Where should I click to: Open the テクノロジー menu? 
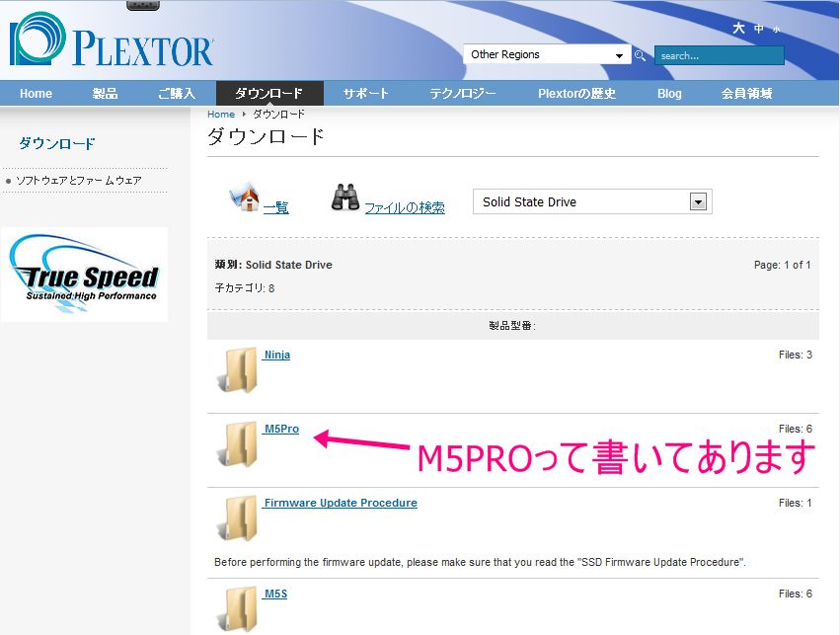pyautogui.click(x=463, y=93)
